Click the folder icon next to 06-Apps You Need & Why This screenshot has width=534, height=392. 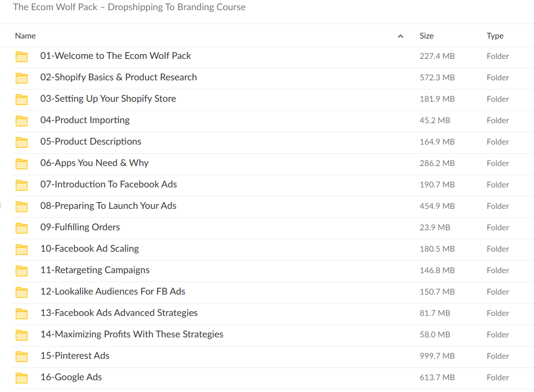click(x=21, y=163)
